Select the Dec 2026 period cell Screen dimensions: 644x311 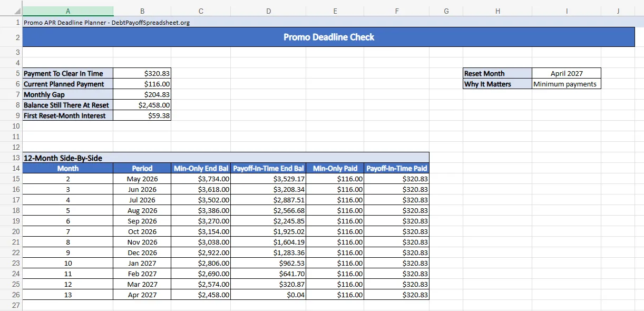[x=142, y=252]
